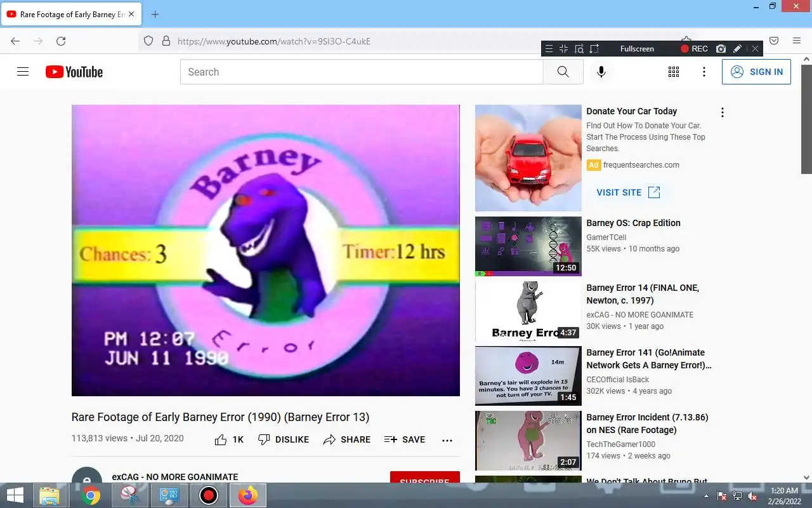Click TechTheGamer1000 channel name
812x508 pixels.
620,444
